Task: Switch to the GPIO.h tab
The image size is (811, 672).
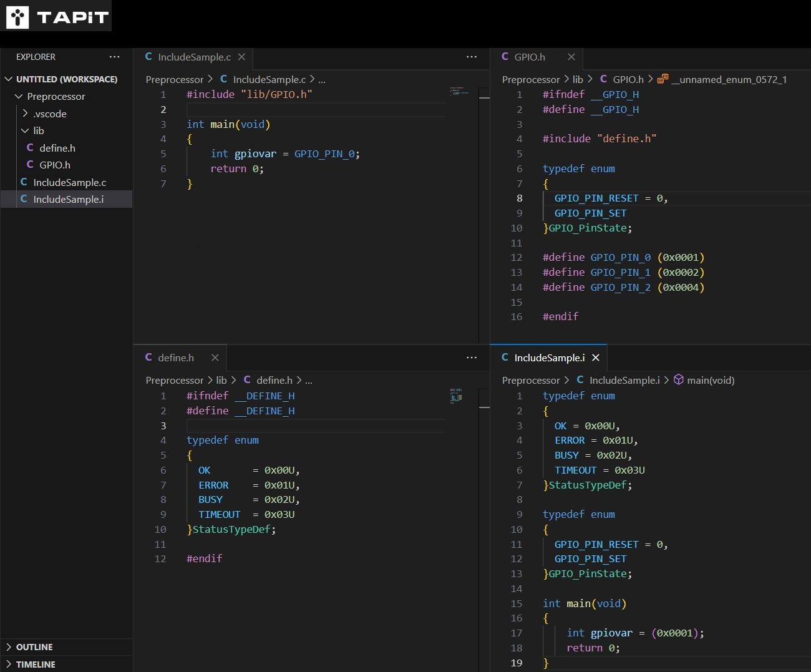Action: click(x=528, y=57)
